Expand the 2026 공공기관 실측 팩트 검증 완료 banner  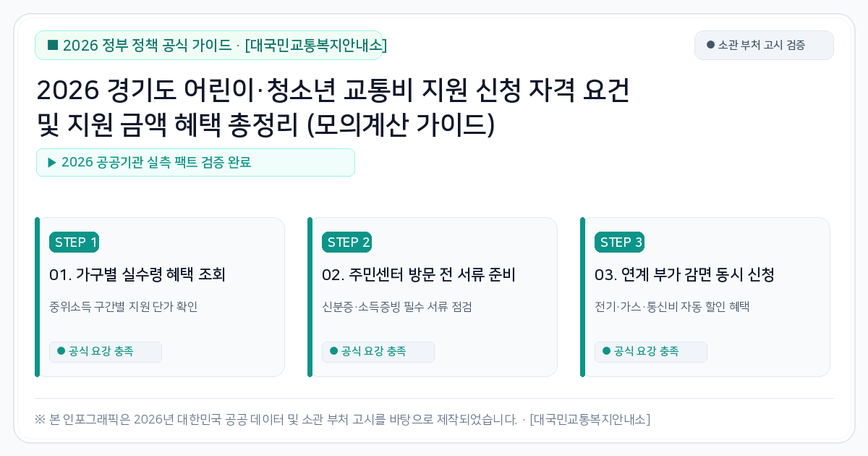tap(195, 162)
